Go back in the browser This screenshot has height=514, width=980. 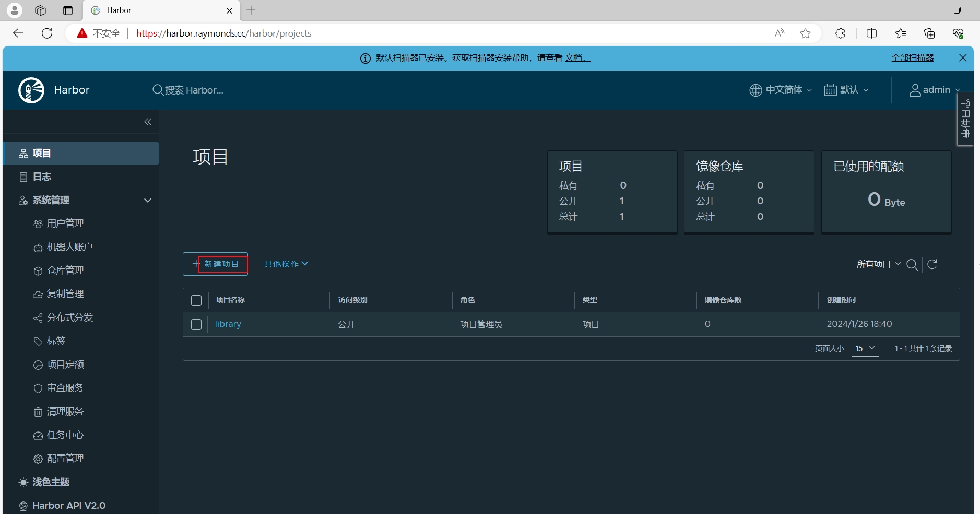point(19,33)
